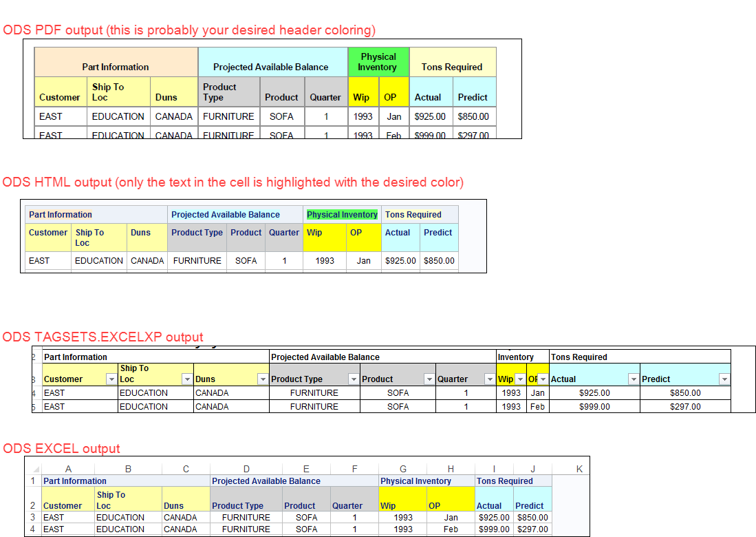The height and width of the screenshot is (537, 756).
Task: Select row number 3 in the Excel output
Action: click(x=32, y=517)
